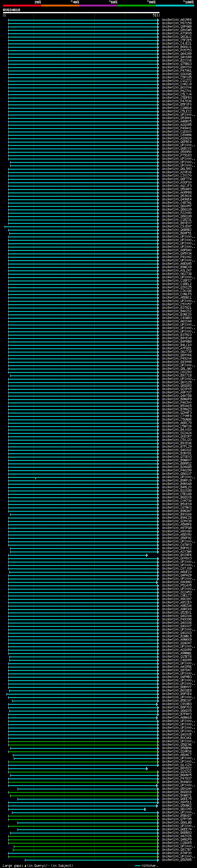The image size is (197, 868).
Task: Click the query end position 511
Action: click(x=155, y=15)
